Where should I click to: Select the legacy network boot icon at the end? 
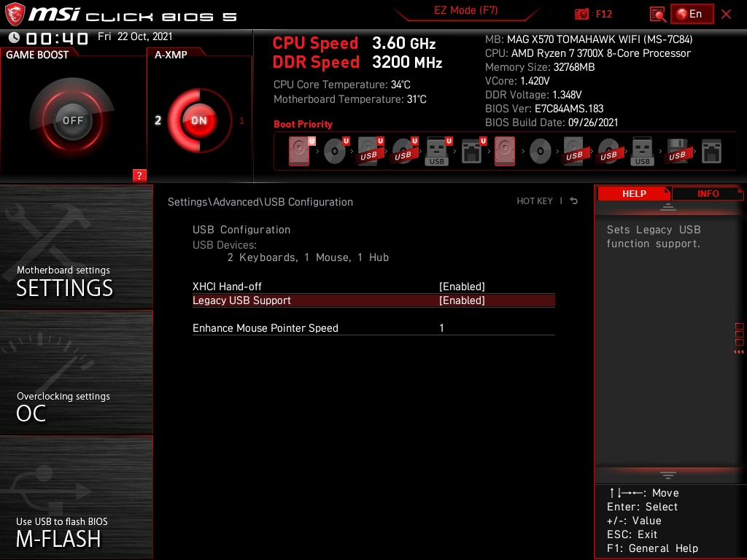pyautogui.click(x=711, y=151)
